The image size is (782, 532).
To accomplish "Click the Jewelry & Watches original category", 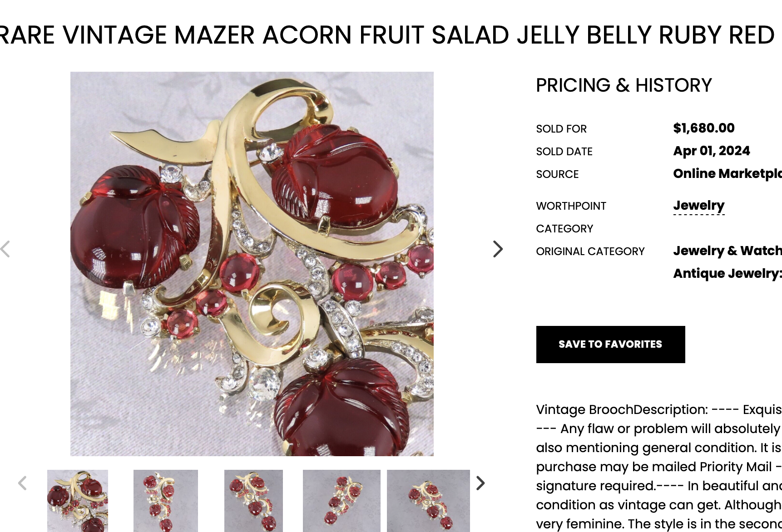I will (728, 251).
